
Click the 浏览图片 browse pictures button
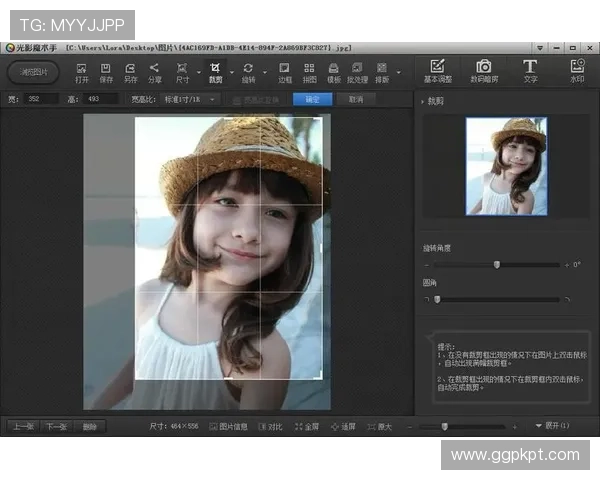34,72
